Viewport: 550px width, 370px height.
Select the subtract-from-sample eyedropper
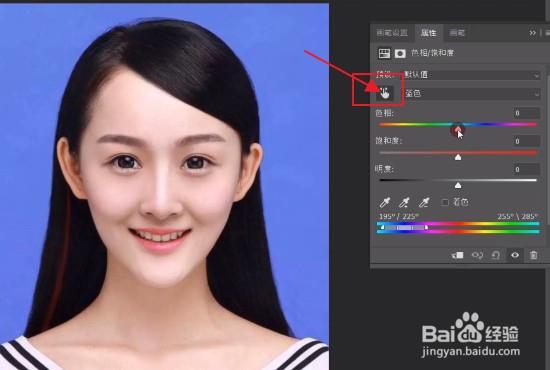tap(424, 202)
